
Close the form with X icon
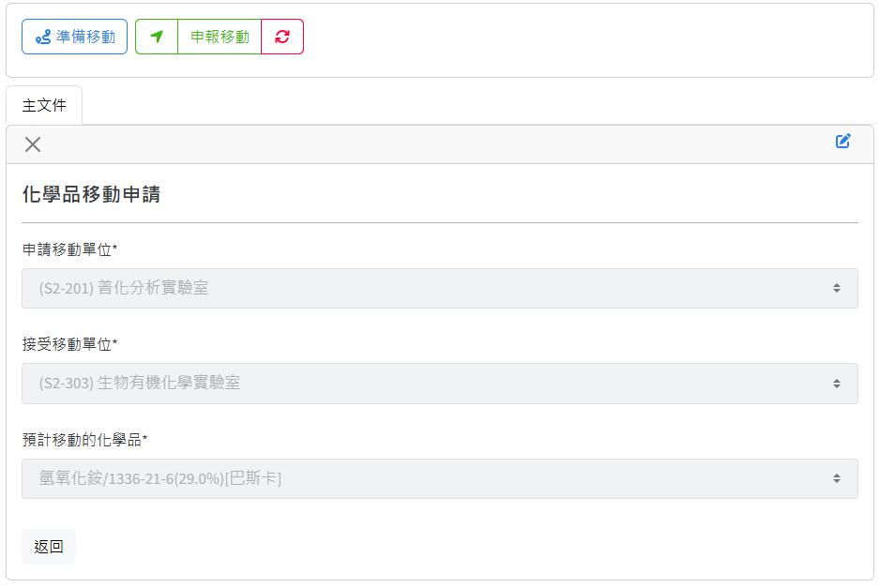[x=33, y=144]
